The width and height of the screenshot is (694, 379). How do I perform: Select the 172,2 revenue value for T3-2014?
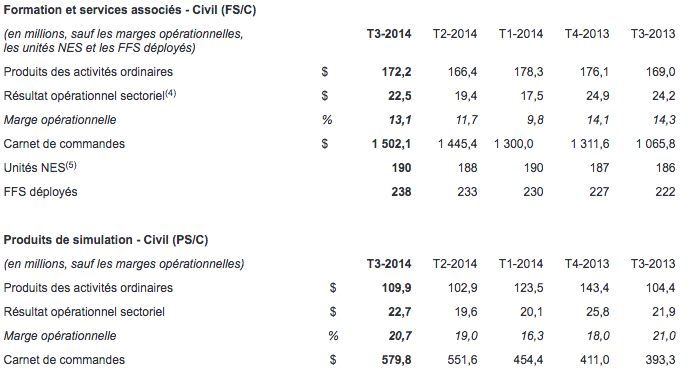click(x=397, y=72)
